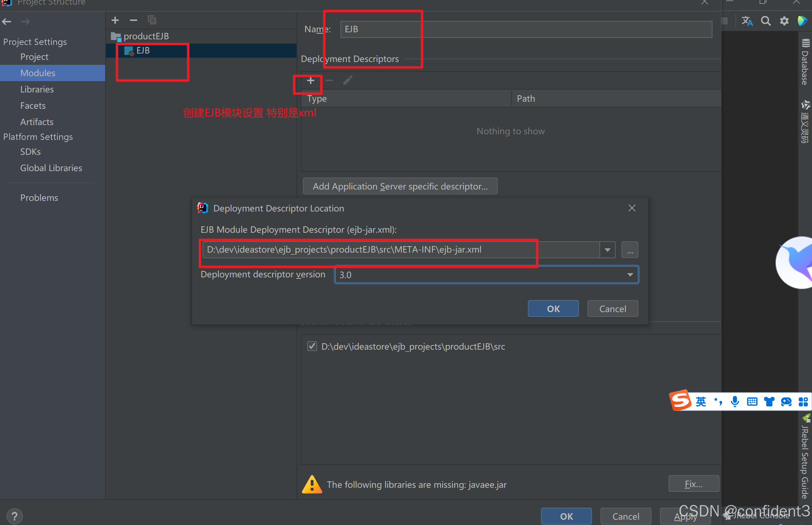Click the Name input field containing EJB
Image resolution: width=812 pixels, height=525 pixels.
(x=526, y=29)
